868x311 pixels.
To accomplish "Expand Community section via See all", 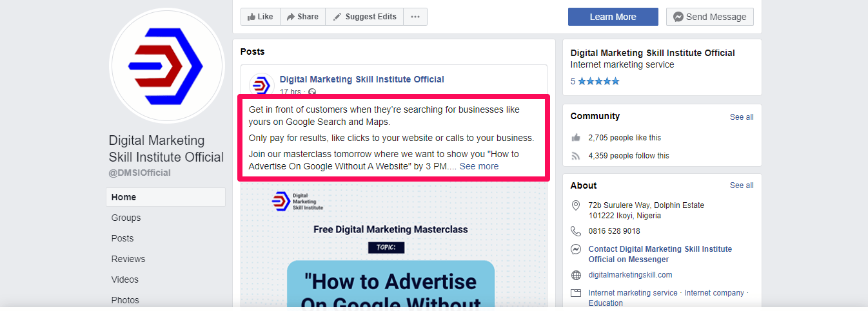I will tap(741, 117).
